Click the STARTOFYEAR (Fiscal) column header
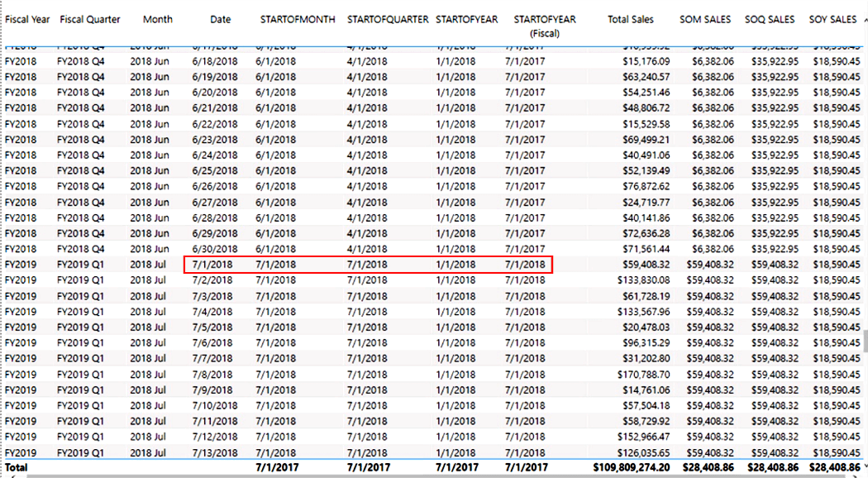Viewport: 868px width, 478px height. pos(545,26)
